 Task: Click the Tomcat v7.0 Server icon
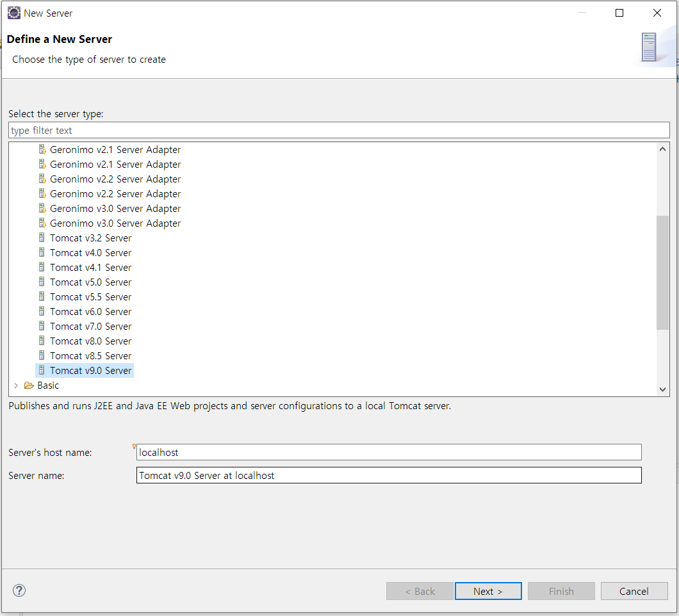(x=42, y=326)
